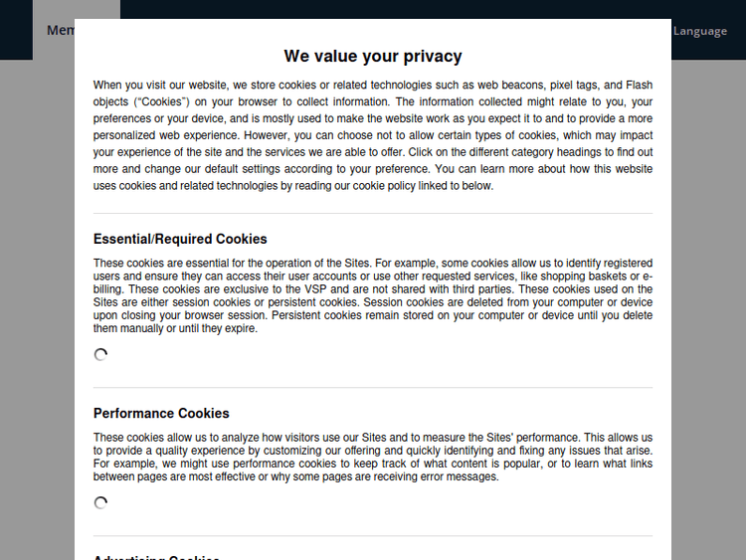Click the dimmed gray backdrop right of dialog
This screenshot has height=560, width=746.
pos(708,298)
